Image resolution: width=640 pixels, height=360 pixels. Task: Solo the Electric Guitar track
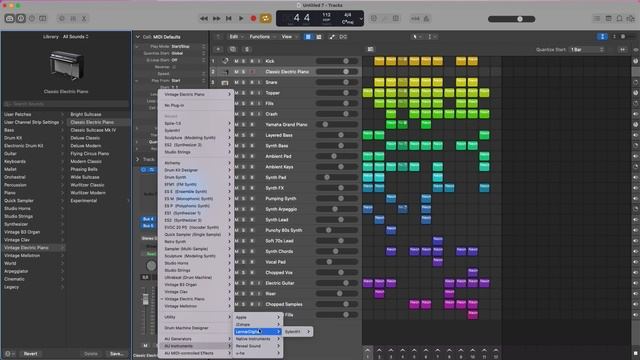[x=244, y=283]
